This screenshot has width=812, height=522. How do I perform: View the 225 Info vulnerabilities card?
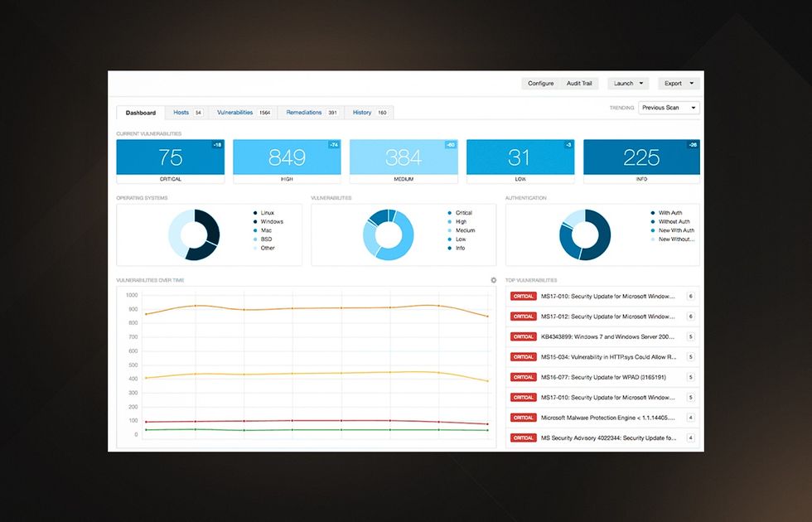point(641,162)
